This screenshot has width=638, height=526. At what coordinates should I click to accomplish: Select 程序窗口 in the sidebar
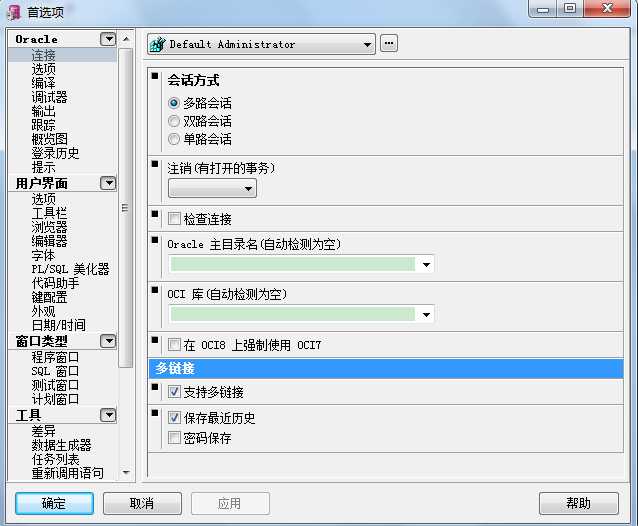pyautogui.click(x=55, y=357)
